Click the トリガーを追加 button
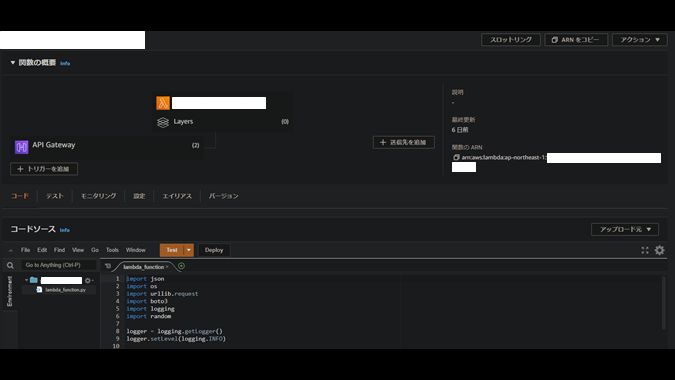 click(44, 169)
